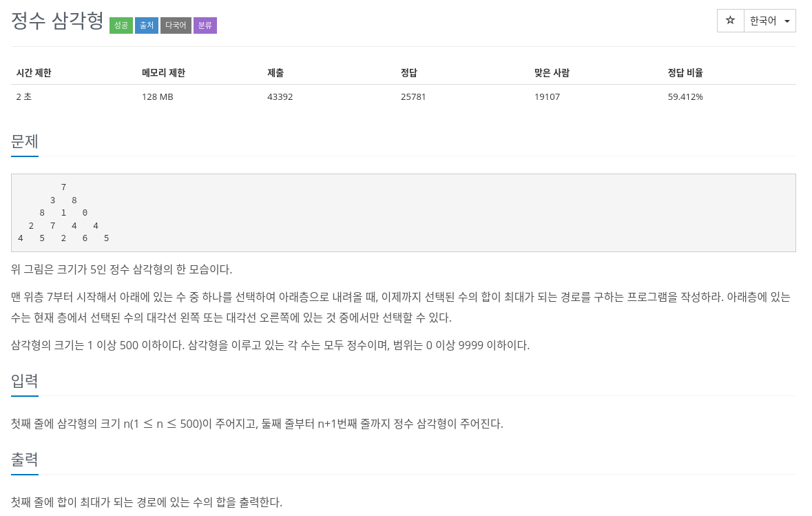Click the 맞은 사람 column header
The height and width of the screenshot is (516, 812).
click(x=552, y=73)
